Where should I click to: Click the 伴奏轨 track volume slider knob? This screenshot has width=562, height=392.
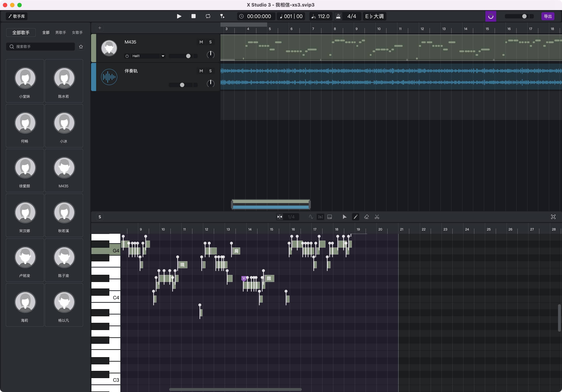point(182,85)
